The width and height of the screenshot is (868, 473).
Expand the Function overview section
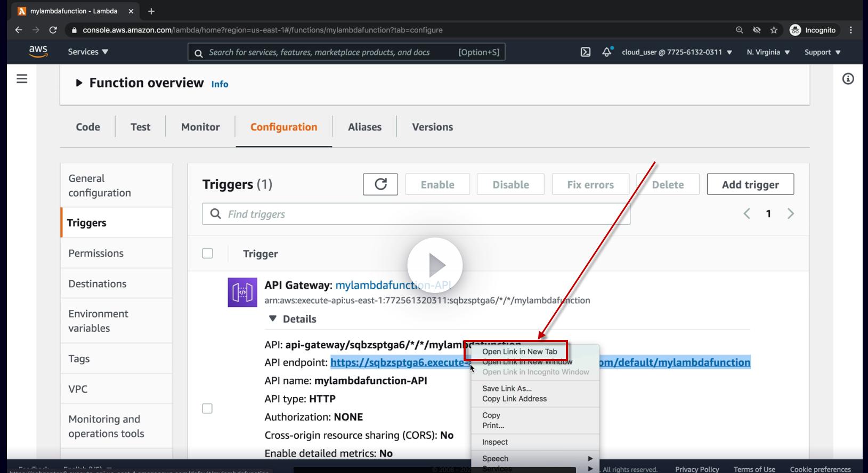[x=79, y=83]
